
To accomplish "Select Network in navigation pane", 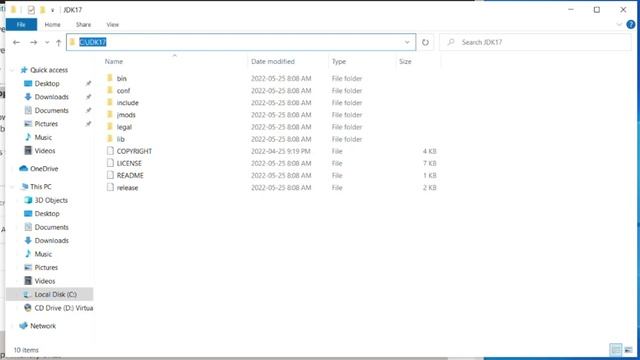I will (43, 326).
